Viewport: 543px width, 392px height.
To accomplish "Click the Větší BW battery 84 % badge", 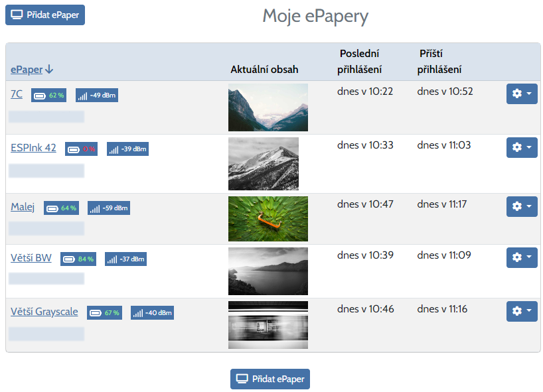I will pos(78,259).
